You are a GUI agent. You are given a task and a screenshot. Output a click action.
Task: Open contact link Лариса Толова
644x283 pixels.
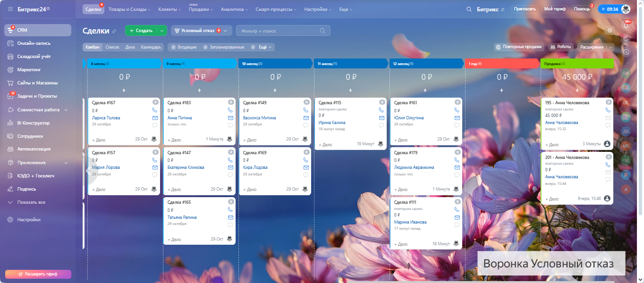106,118
